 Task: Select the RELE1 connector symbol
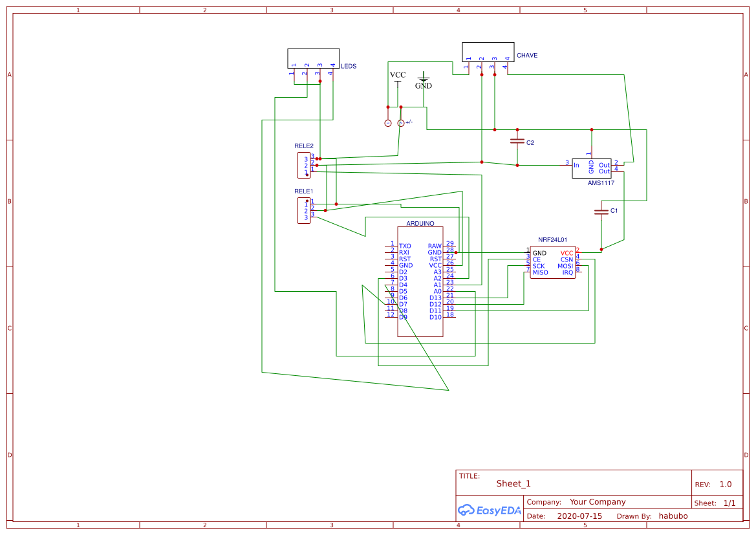coord(304,210)
